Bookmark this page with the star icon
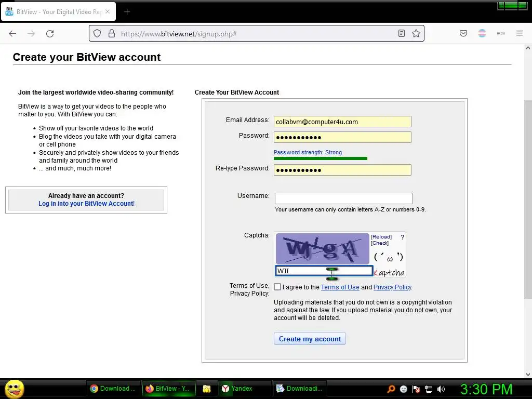 [416, 33]
